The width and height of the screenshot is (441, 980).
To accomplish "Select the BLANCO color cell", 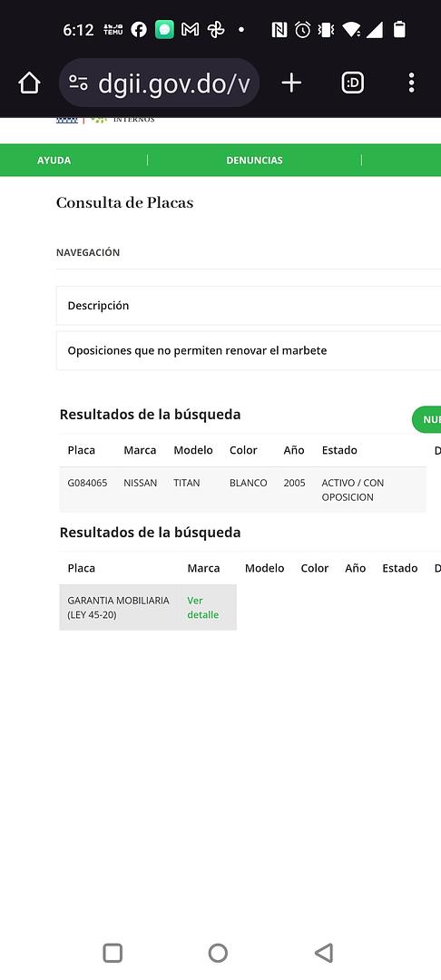I will (x=248, y=483).
